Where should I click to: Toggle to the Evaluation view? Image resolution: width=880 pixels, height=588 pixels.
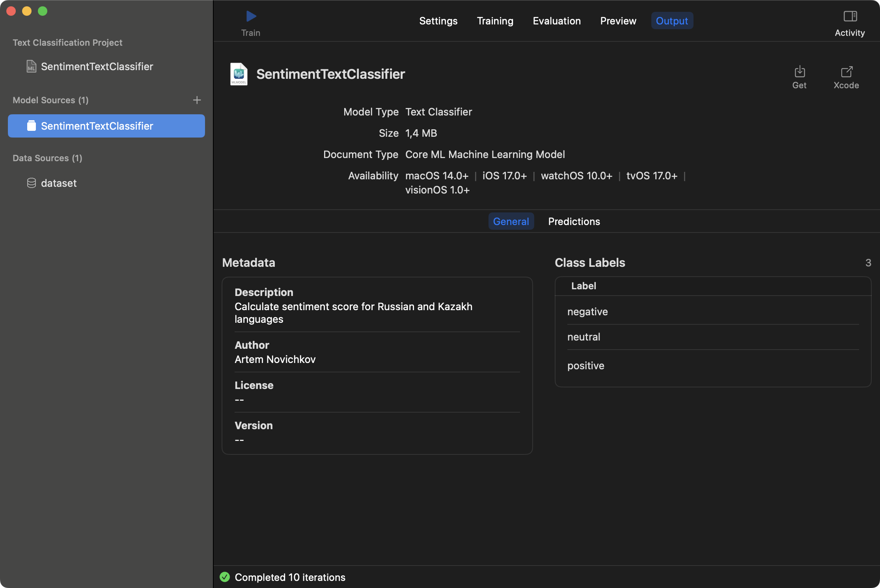coord(556,20)
